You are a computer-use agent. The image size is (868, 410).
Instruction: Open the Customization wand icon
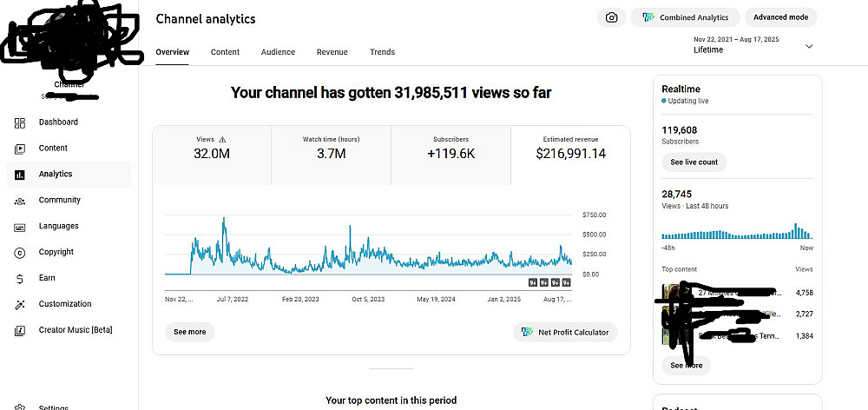(20, 305)
